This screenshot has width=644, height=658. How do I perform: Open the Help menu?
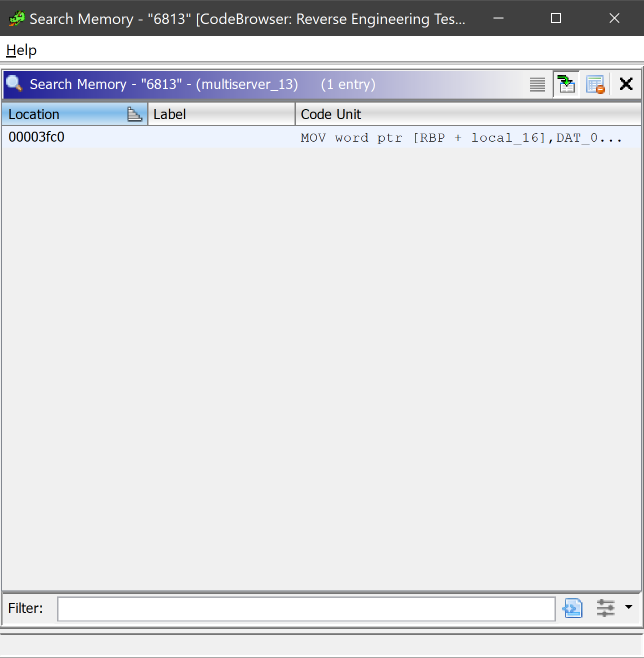20,50
